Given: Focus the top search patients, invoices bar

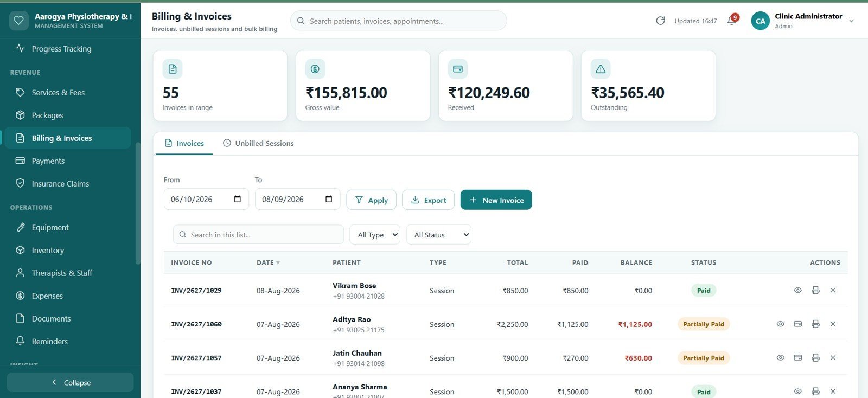Looking at the screenshot, I should tap(399, 21).
